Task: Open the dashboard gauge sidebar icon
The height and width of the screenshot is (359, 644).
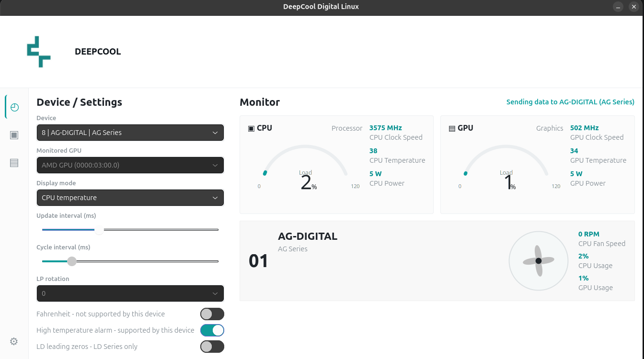Action: pyautogui.click(x=14, y=107)
